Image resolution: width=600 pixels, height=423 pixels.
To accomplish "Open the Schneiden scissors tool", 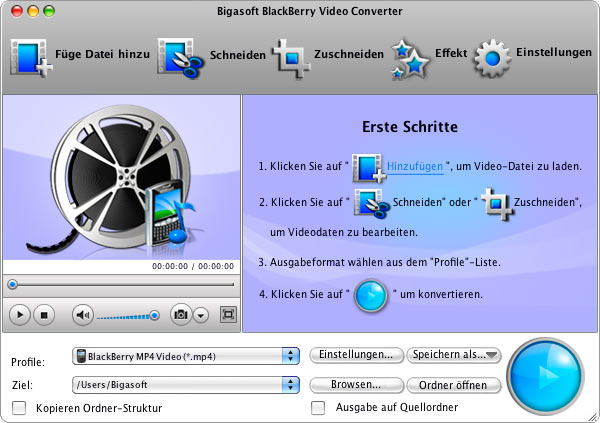I will click(x=180, y=58).
